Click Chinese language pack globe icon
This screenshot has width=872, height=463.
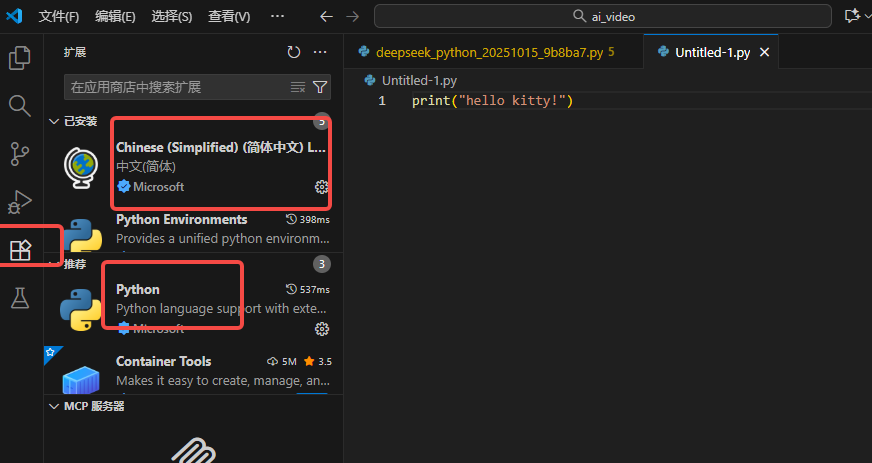pos(81,168)
